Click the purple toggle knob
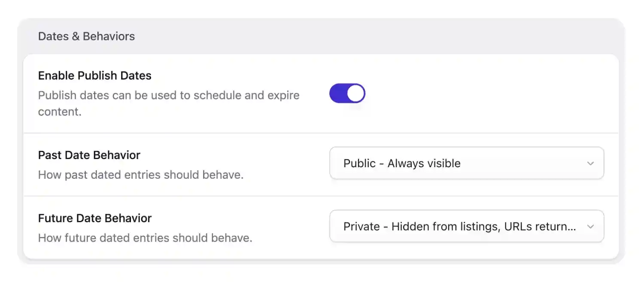 point(355,93)
